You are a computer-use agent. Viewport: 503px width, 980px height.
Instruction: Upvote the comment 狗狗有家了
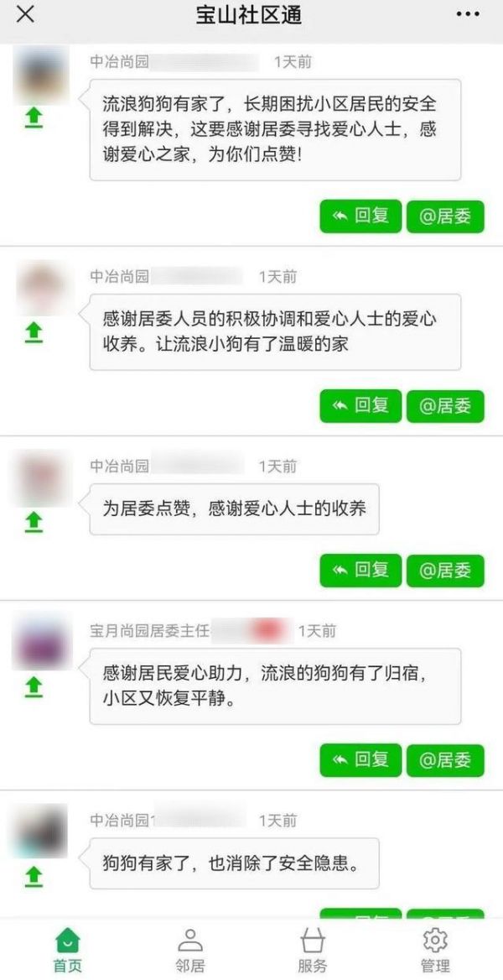coord(34,876)
